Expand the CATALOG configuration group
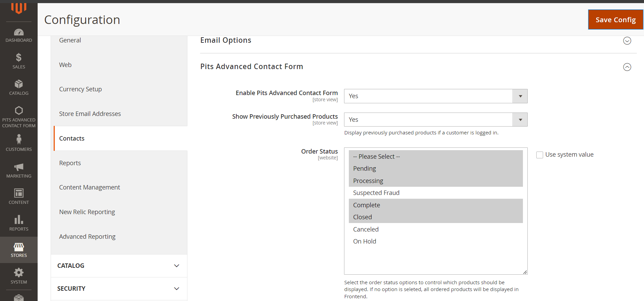Image resolution: width=644 pixels, height=301 pixels. (119, 266)
